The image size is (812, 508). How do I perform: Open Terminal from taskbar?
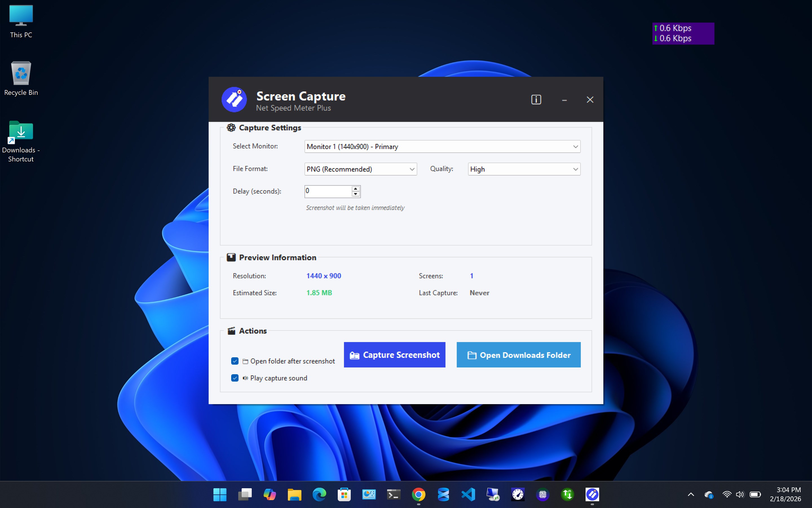[x=394, y=494]
